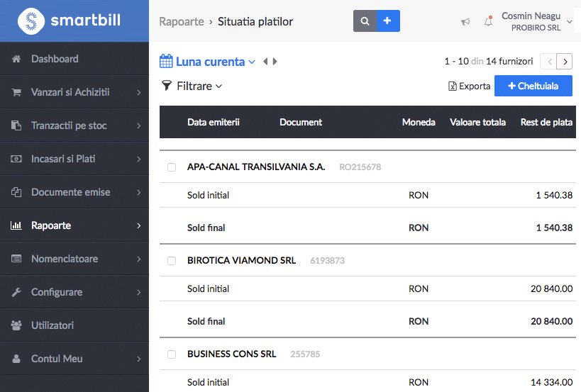
Task: Click the + Cheltuiala button
Action: click(533, 86)
